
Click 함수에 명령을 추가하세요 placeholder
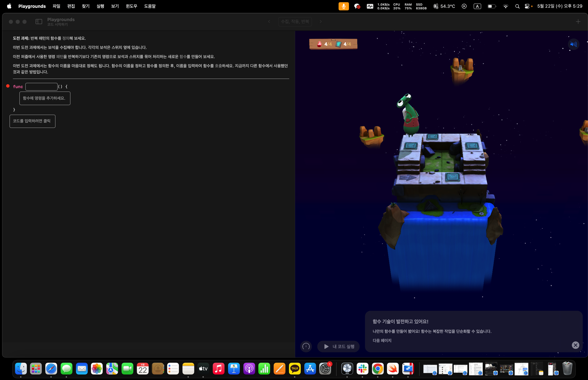pos(45,98)
